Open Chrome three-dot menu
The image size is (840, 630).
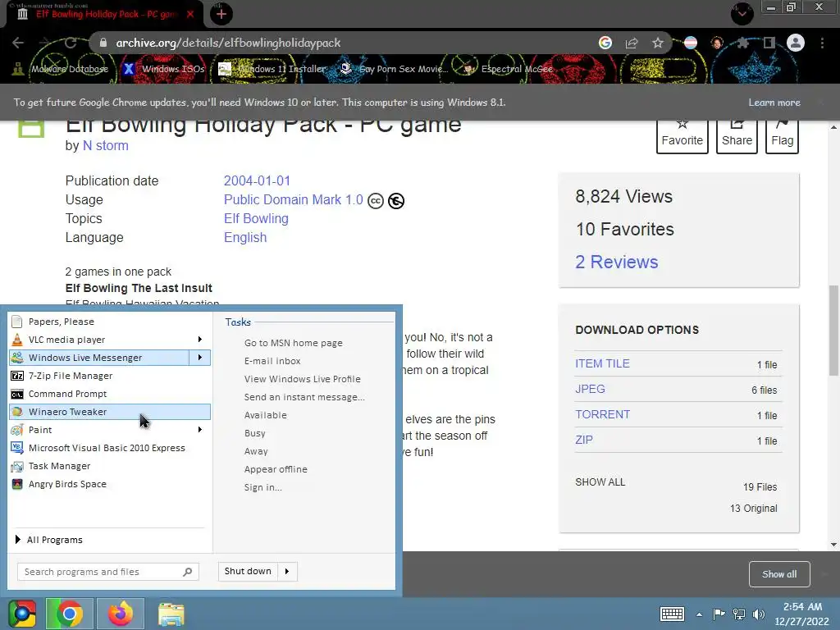click(822, 43)
